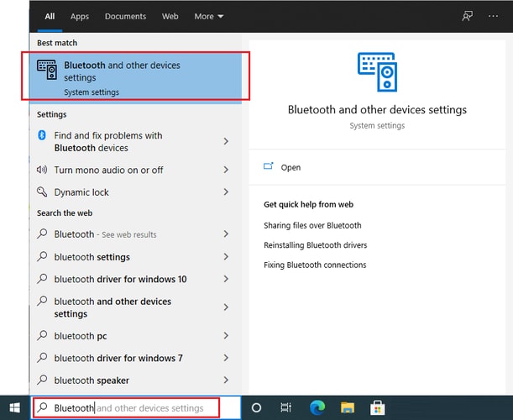Open Sharing files over Bluetooth help link
Screen dimensions: 513x420
pos(312,226)
